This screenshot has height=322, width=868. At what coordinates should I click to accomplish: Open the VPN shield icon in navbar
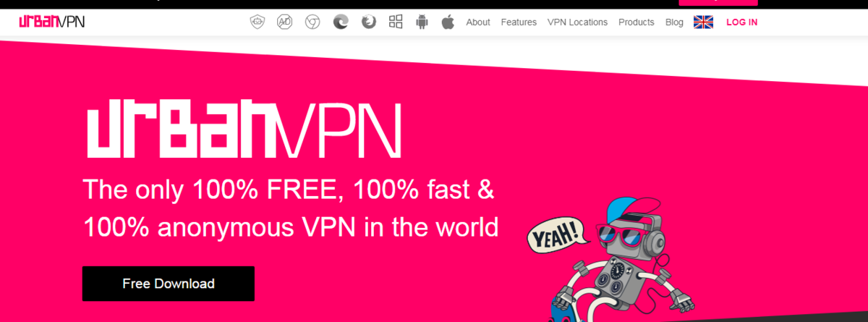tap(258, 22)
